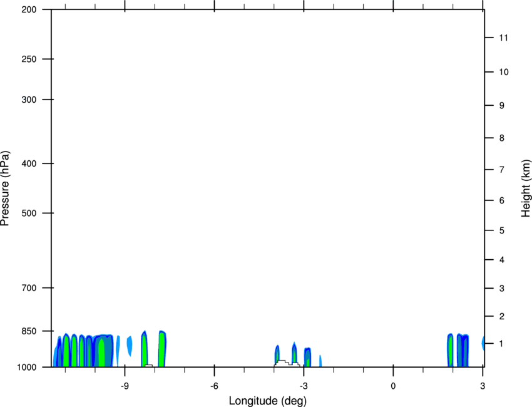Click the 6 km height label
Viewport: 532px width, 407px height.
[502, 200]
